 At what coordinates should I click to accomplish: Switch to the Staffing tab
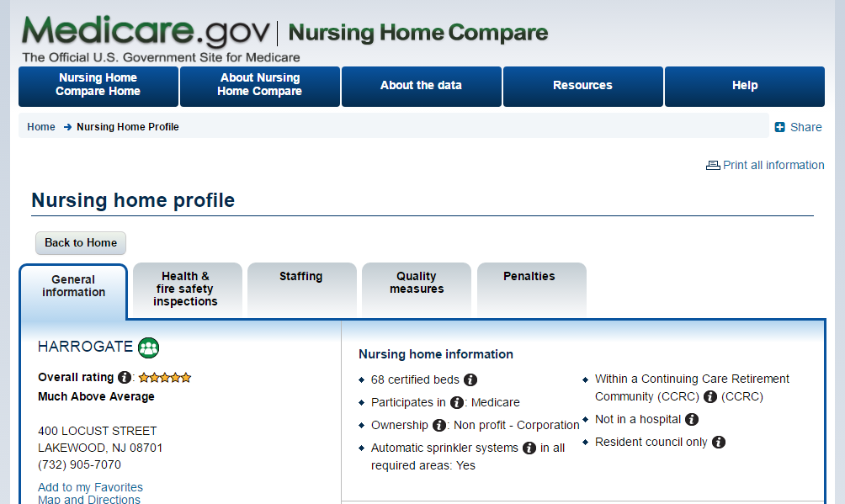[x=300, y=277]
